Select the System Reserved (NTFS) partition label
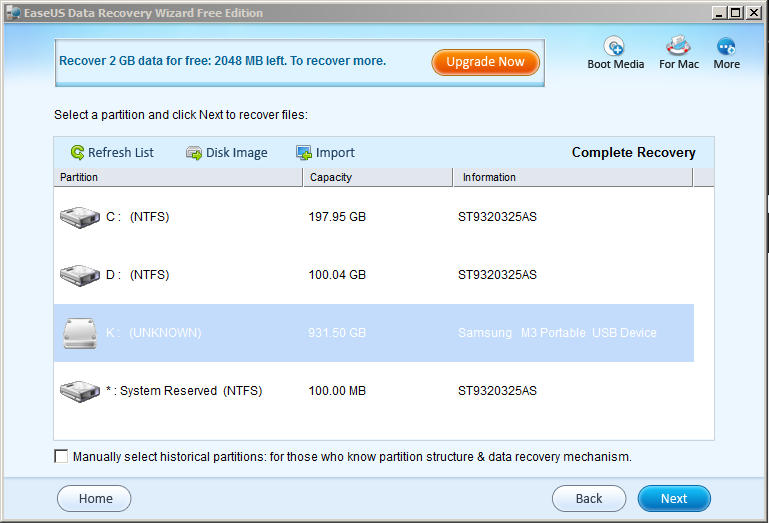 click(x=184, y=391)
